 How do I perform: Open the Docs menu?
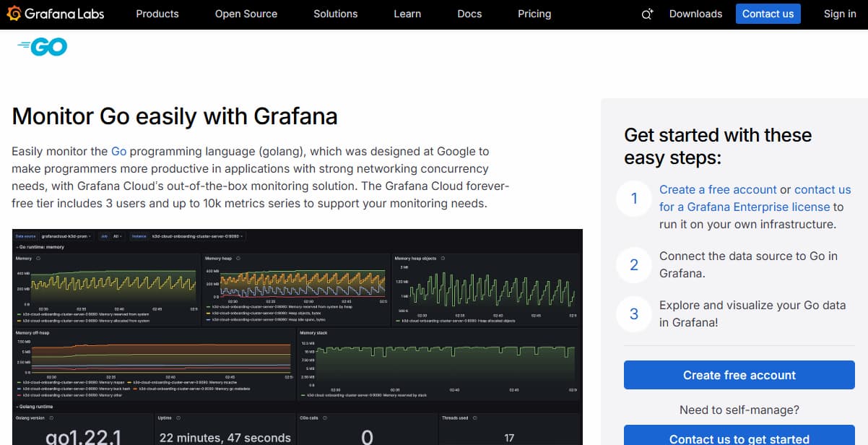click(469, 14)
